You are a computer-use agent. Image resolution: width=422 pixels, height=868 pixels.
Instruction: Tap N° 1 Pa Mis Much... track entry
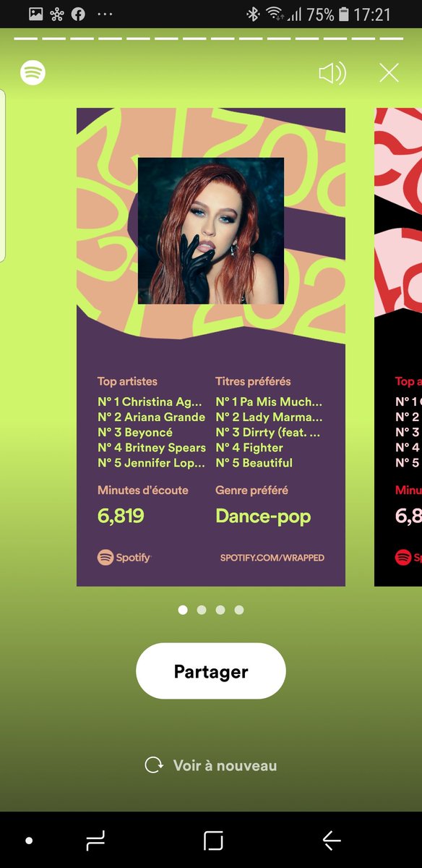pyautogui.click(x=269, y=401)
